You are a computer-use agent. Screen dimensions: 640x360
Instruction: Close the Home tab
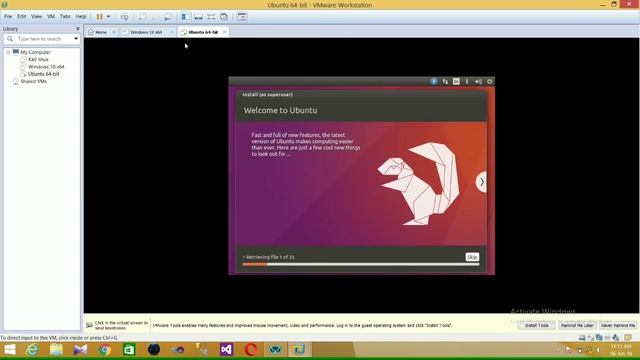114,32
